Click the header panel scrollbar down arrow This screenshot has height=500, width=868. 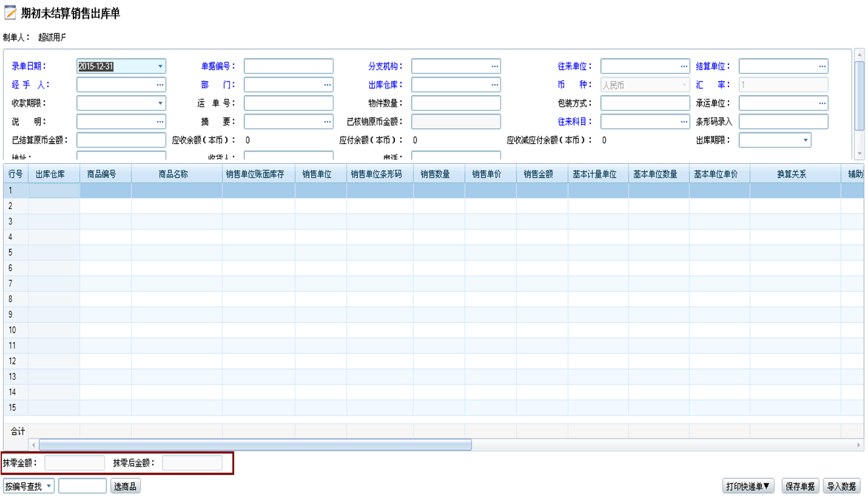(x=860, y=153)
